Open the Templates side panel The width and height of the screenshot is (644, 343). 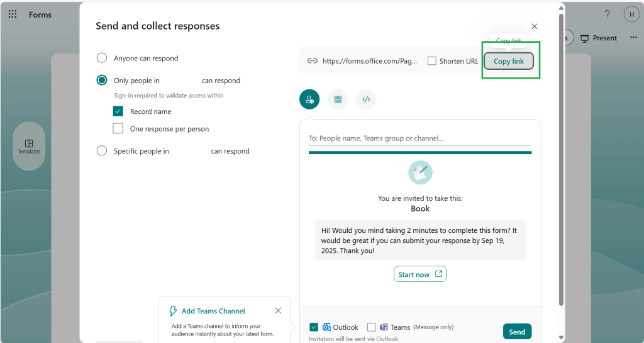pyautogui.click(x=29, y=146)
